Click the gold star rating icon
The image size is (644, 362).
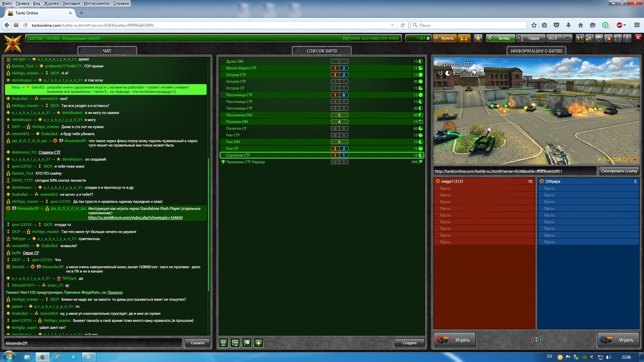pos(478,38)
